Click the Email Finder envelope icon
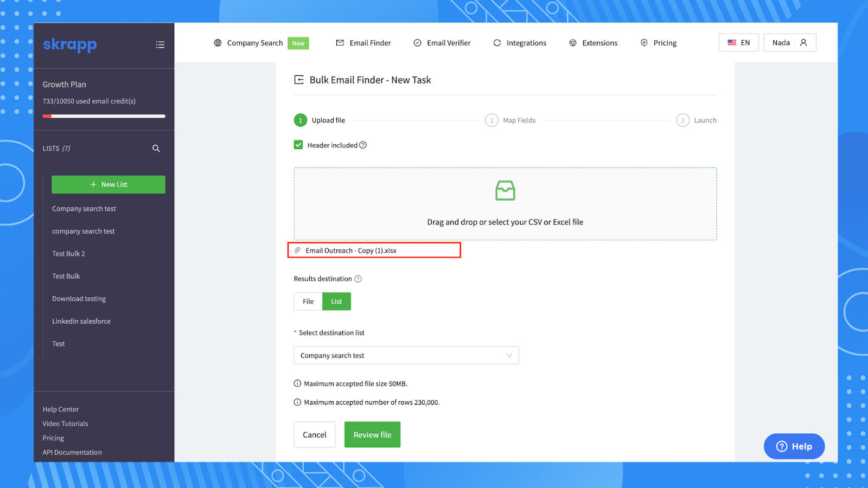Image resolution: width=868 pixels, height=488 pixels. pyautogui.click(x=340, y=43)
